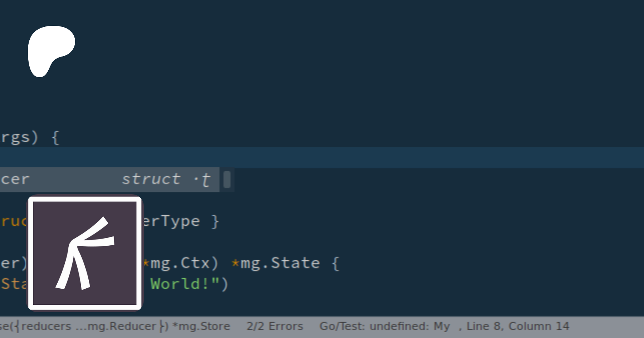644x338 pixels.
Task: Click the opening brace after mg.State
Action: [335, 264]
